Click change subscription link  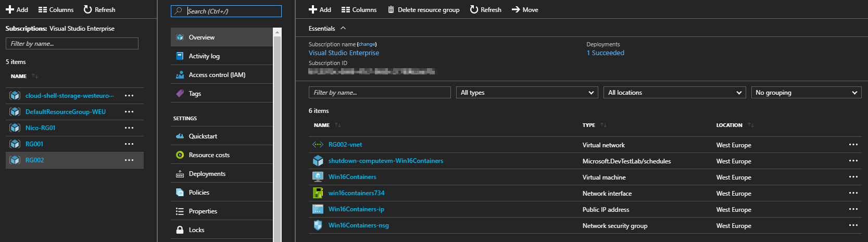point(367,44)
